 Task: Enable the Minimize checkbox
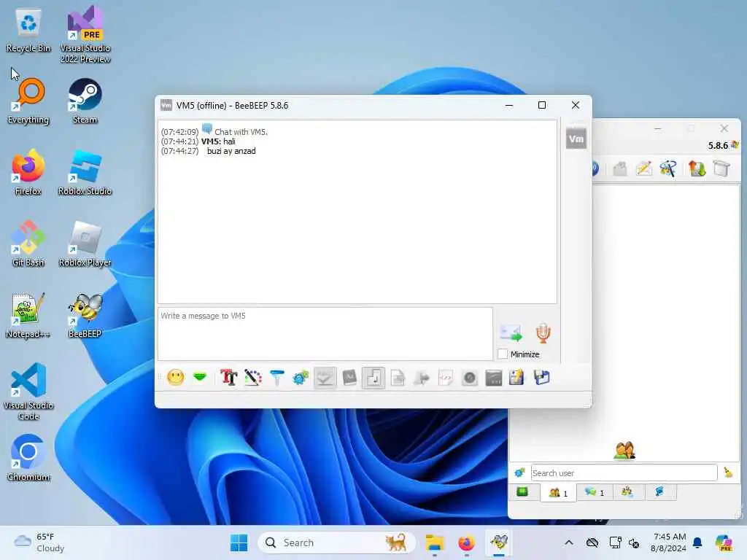pyautogui.click(x=502, y=354)
